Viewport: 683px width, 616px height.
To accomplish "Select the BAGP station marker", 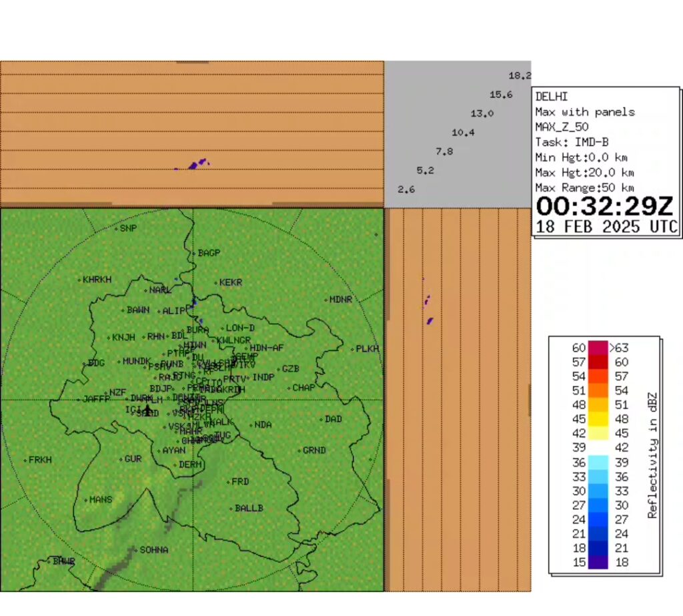I will (x=194, y=254).
